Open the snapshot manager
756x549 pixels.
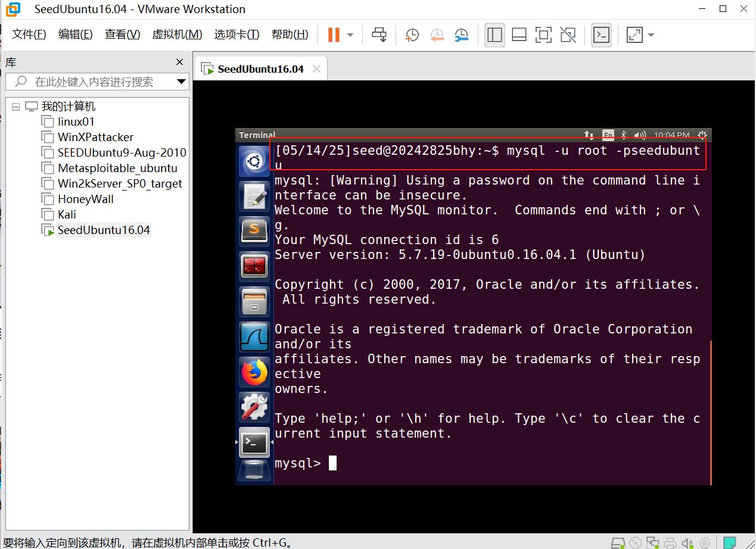click(461, 35)
